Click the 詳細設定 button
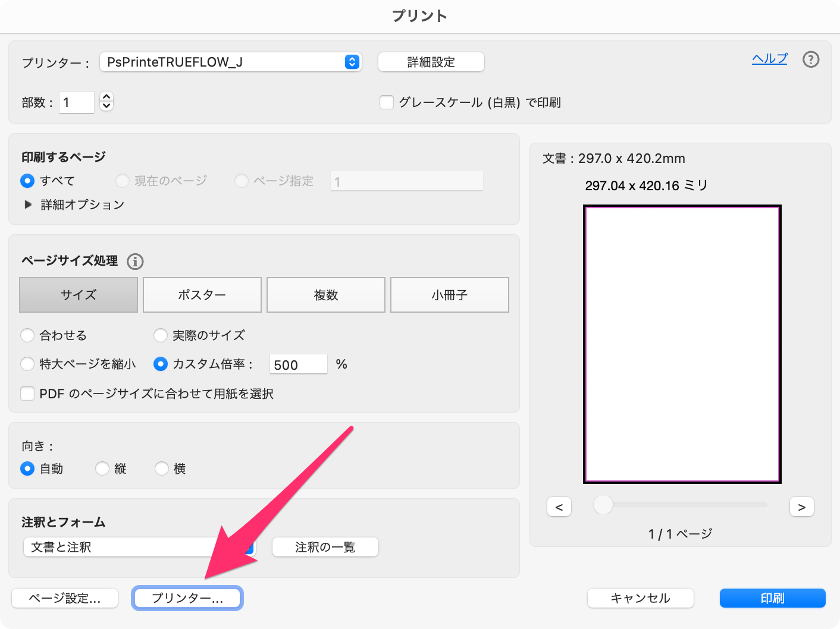Screen dimensions: 840x629 [431, 61]
